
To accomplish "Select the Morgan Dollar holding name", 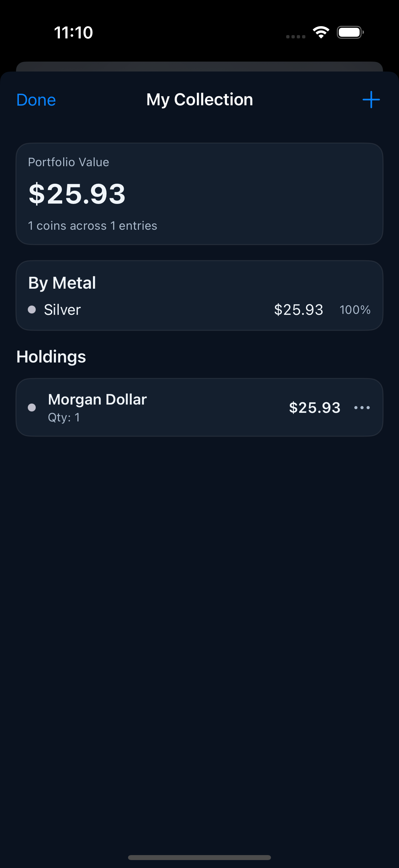I will (x=97, y=400).
